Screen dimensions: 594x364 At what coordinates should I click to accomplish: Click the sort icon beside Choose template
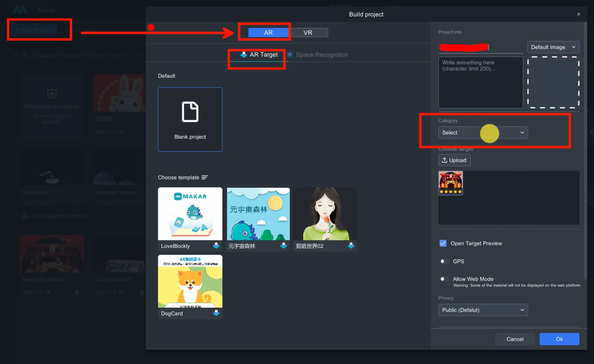point(205,177)
